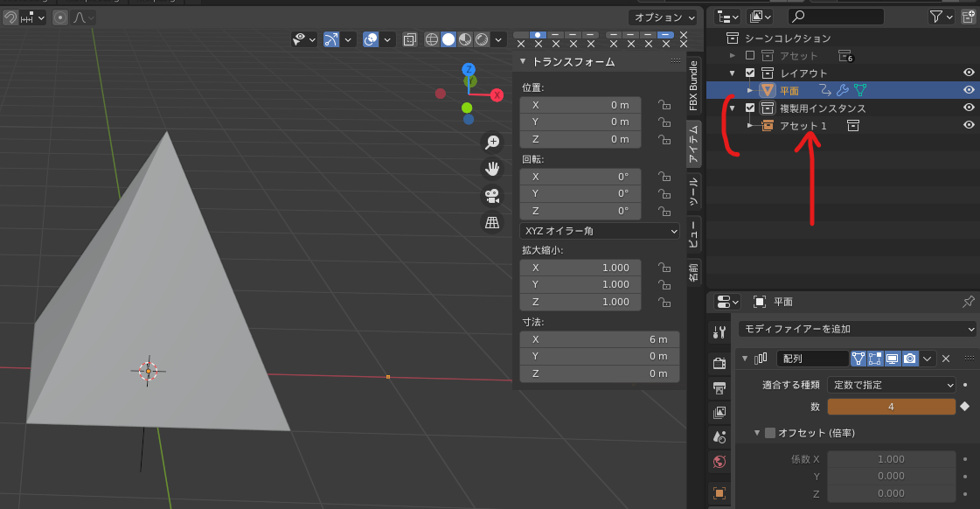Enable the excluded アセット collection checkbox
The height and width of the screenshot is (509, 980).
(749, 56)
